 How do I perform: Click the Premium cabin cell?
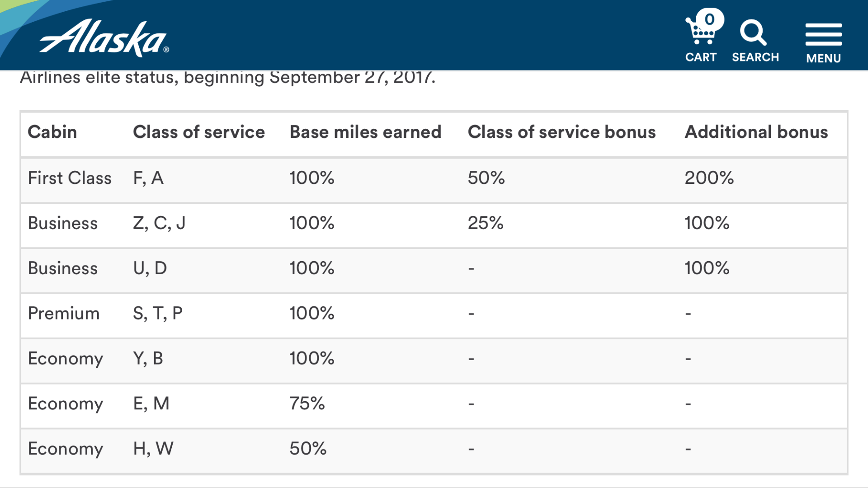pos(64,314)
